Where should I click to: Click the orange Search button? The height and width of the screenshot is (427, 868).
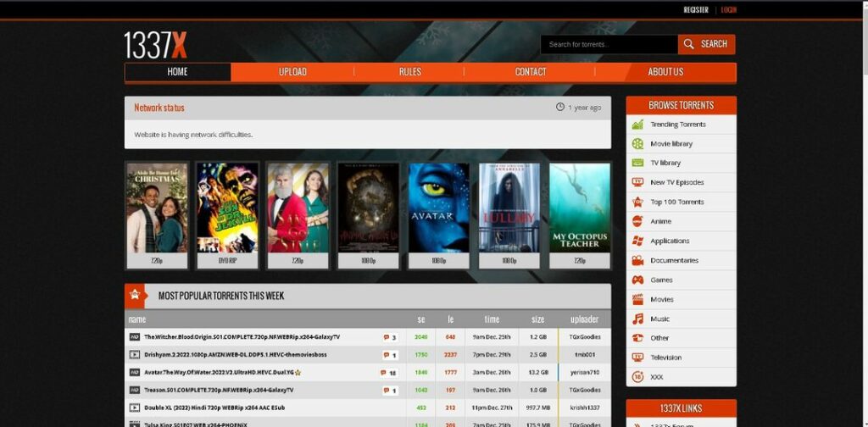(706, 44)
